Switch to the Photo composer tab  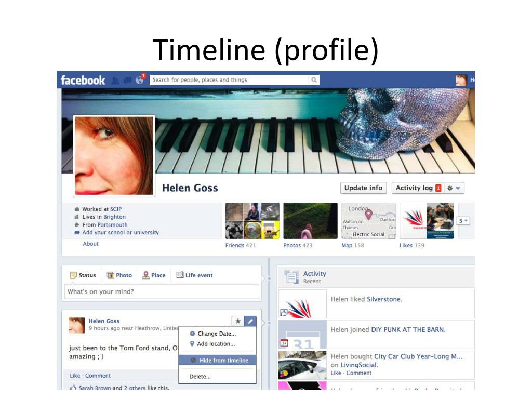pos(119,275)
